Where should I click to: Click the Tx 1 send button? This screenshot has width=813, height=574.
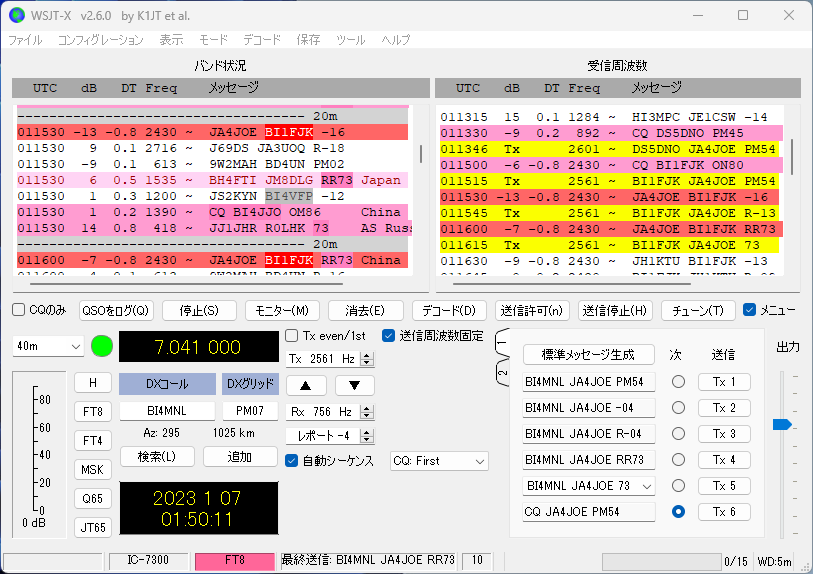724,382
